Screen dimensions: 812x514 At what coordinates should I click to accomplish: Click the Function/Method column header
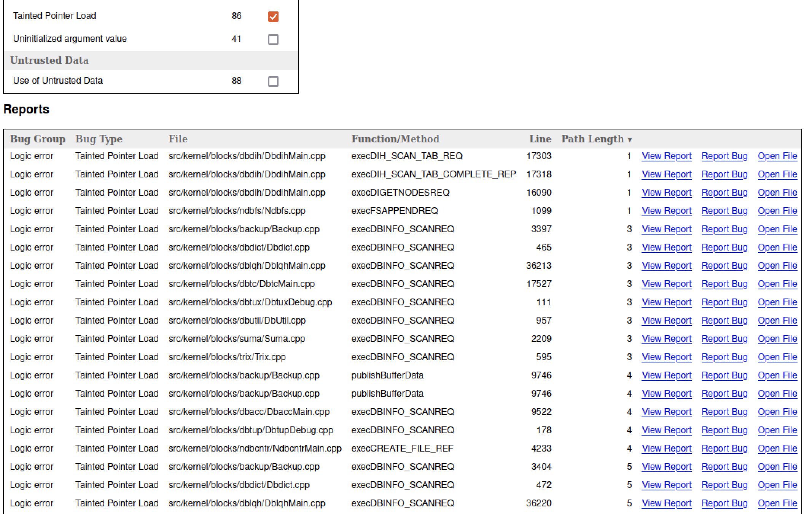coord(395,139)
